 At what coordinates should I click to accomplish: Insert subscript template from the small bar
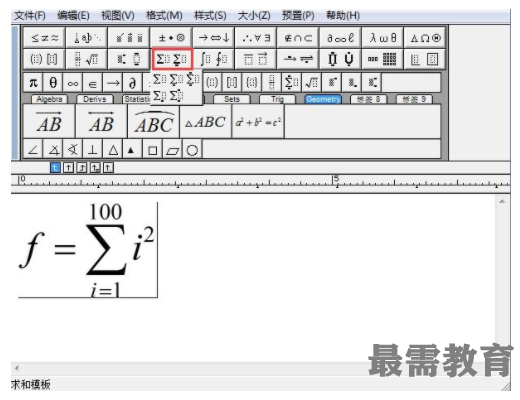(352, 82)
